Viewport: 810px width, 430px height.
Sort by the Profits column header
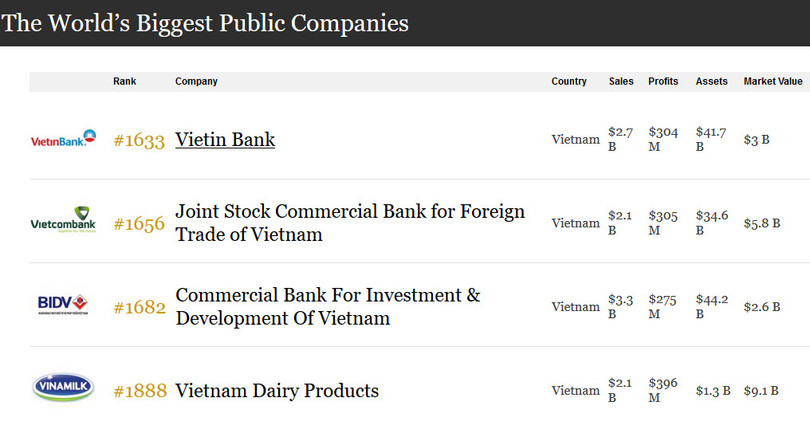pos(663,82)
